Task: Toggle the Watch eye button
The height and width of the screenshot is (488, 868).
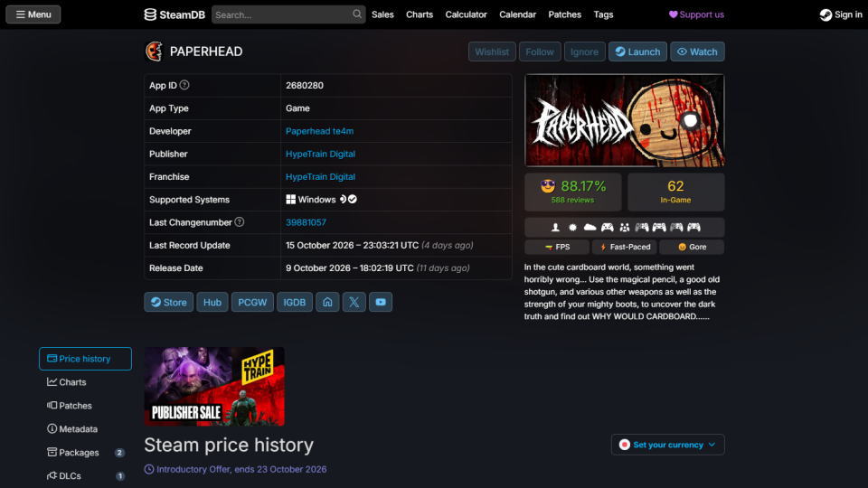Action: [x=697, y=52]
